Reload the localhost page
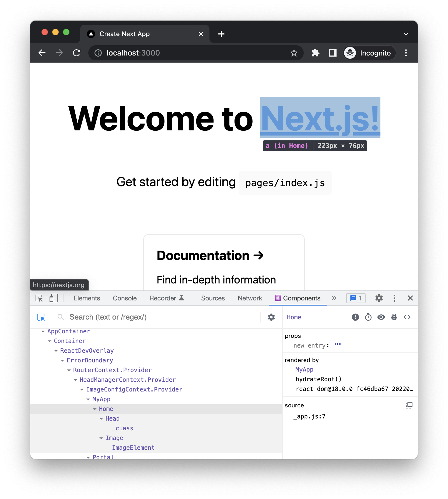Viewport: 448px width, 499px height. (x=77, y=53)
